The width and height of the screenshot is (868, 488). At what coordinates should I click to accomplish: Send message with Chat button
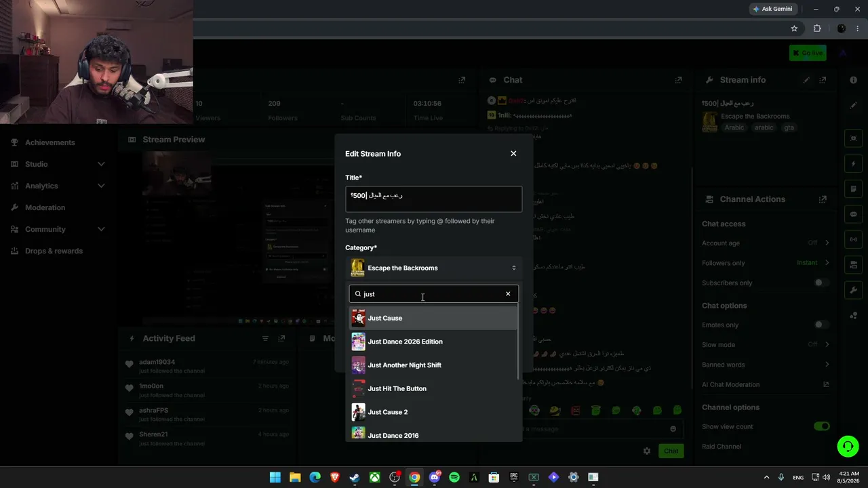[x=671, y=451]
